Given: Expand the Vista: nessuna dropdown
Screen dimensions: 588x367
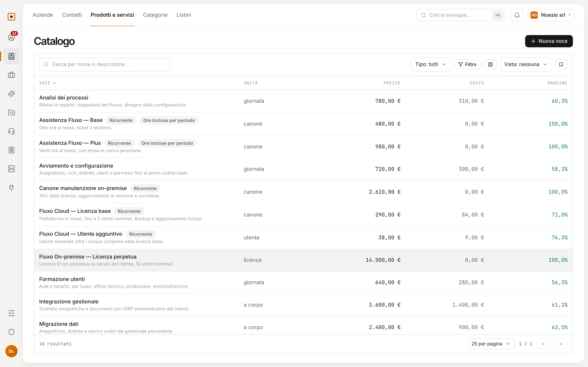Looking at the screenshot, I should click(526, 64).
